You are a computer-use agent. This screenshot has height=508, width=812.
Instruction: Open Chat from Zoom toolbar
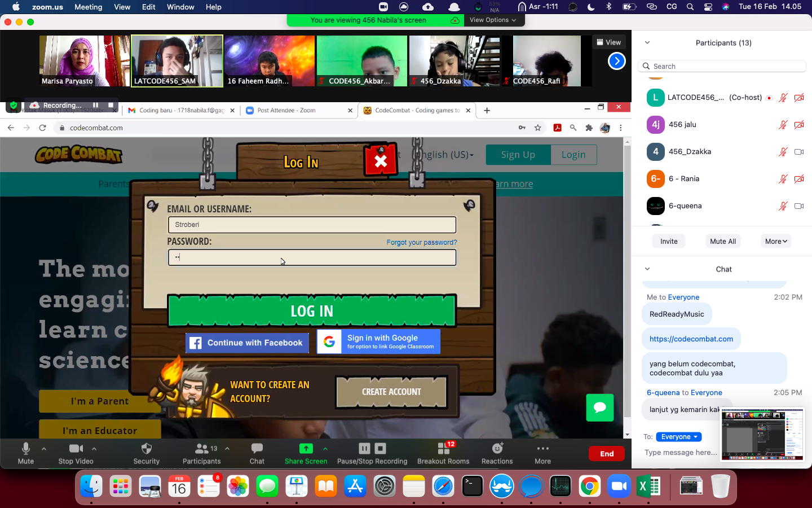pos(257,453)
